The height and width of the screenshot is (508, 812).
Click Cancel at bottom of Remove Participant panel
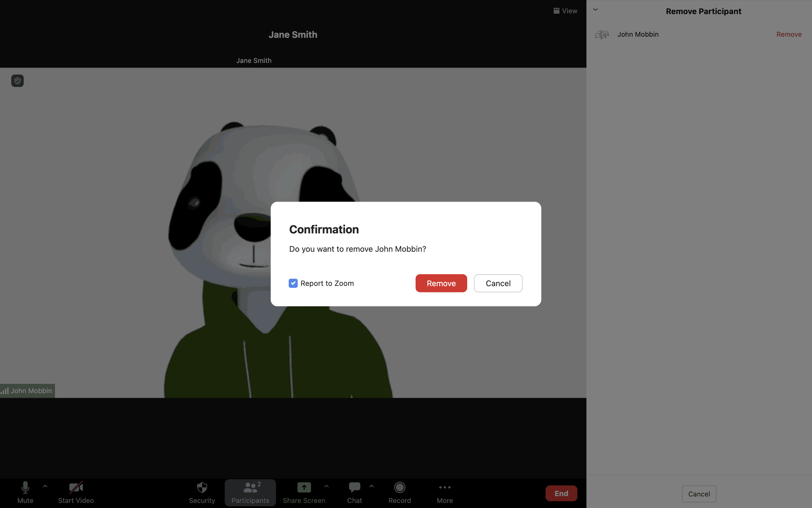pyautogui.click(x=699, y=494)
